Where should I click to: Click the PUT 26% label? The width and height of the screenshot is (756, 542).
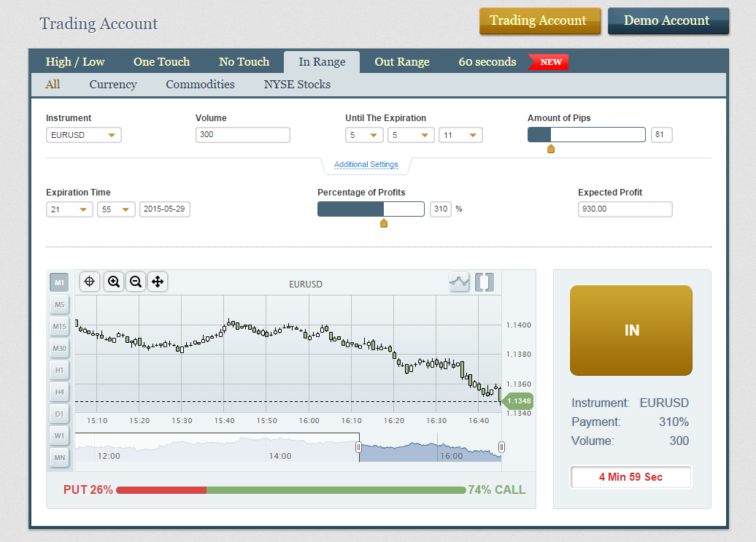click(88, 490)
